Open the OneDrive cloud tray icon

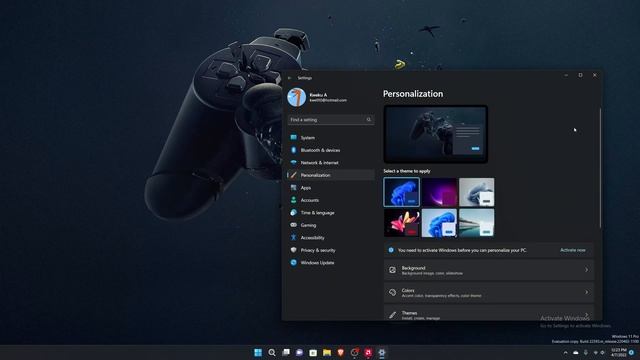[x=576, y=353]
